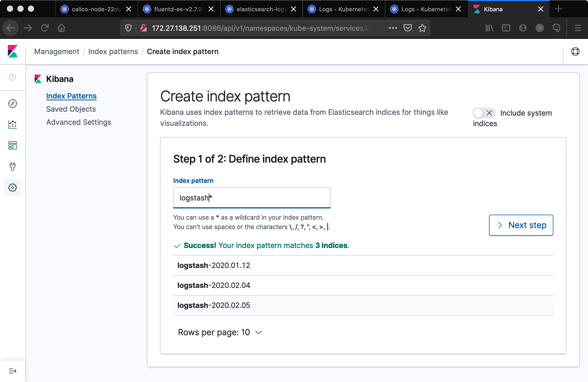This screenshot has width=588, height=382.
Task: Open Dev Tools wrench icon
Action: (x=13, y=167)
